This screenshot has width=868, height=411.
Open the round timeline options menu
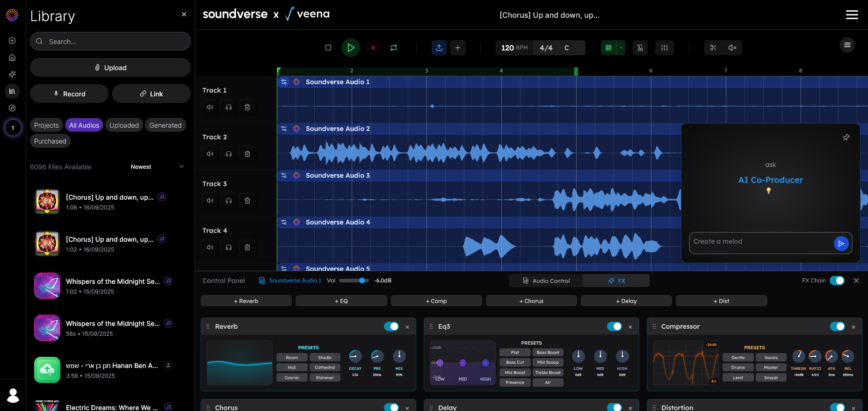[x=847, y=45]
